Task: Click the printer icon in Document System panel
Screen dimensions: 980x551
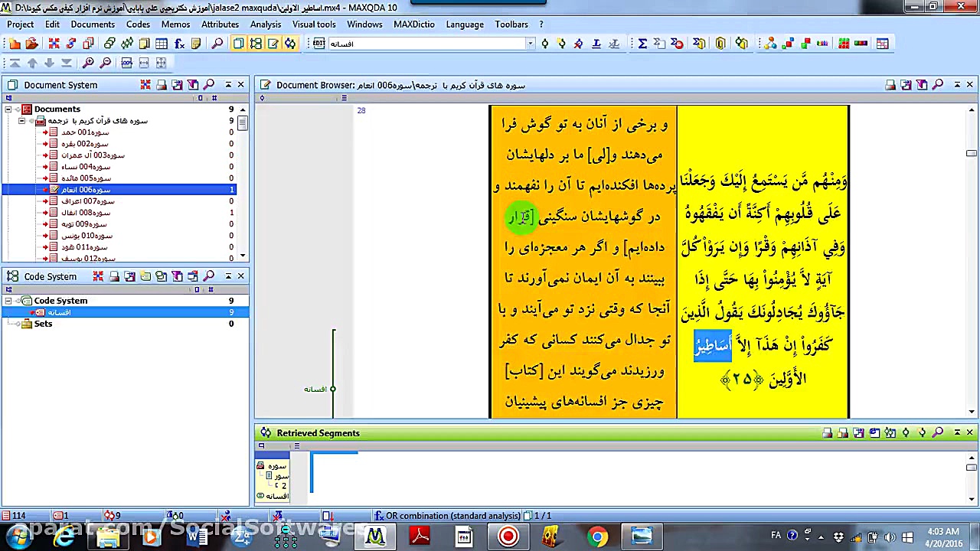Action: pyautogui.click(x=161, y=85)
